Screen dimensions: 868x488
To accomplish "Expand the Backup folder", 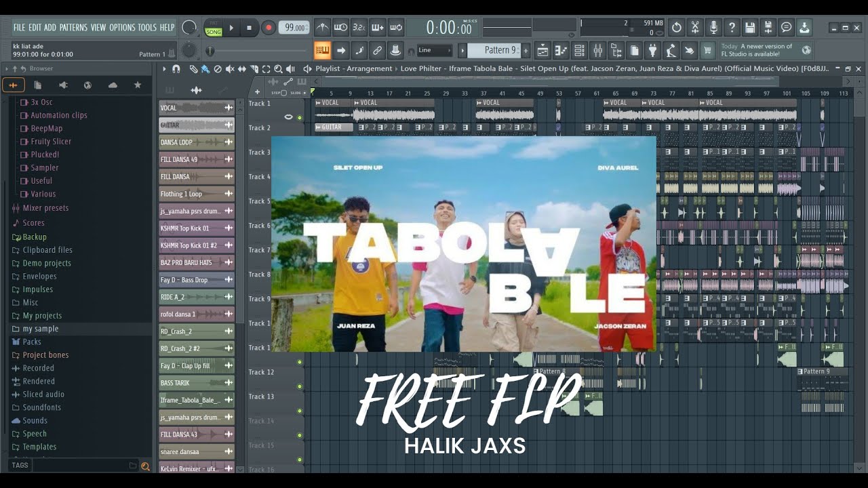I will pos(30,237).
